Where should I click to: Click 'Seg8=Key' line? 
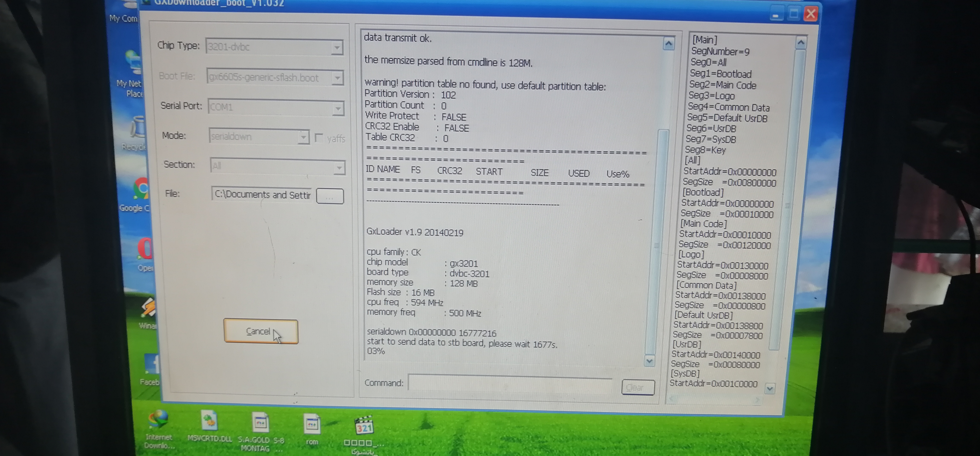point(705,150)
